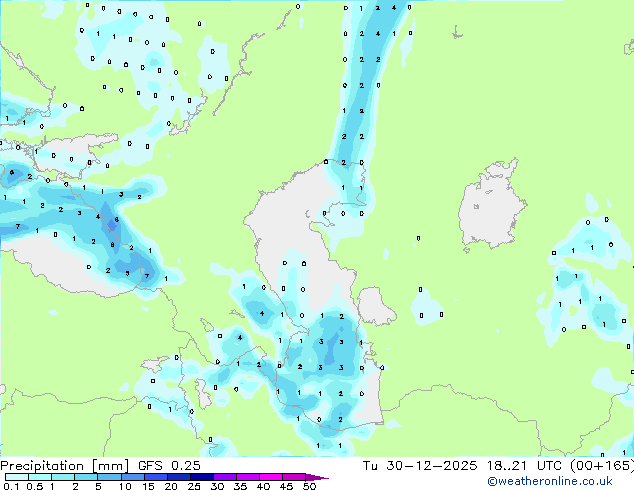This screenshot has width=634, height=490.
Task: Click the 45–50 mm legend color swatch
Action: pos(294,477)
